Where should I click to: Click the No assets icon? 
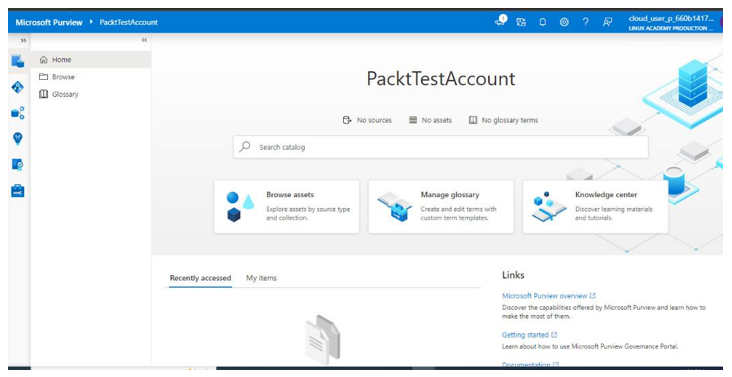coord(413,120)
